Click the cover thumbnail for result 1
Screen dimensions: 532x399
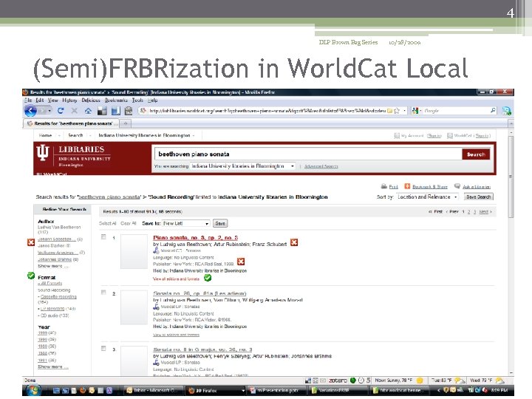point(134,251)
